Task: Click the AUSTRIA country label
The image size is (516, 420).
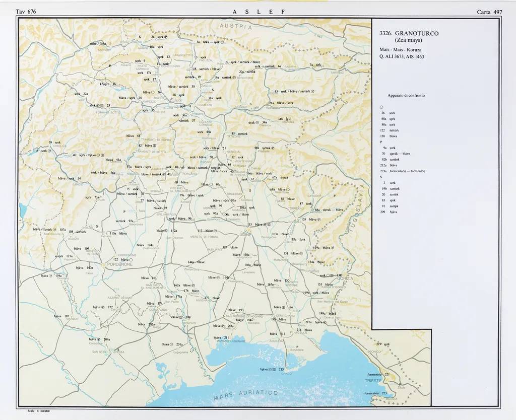Action: (x=235, y=27)
